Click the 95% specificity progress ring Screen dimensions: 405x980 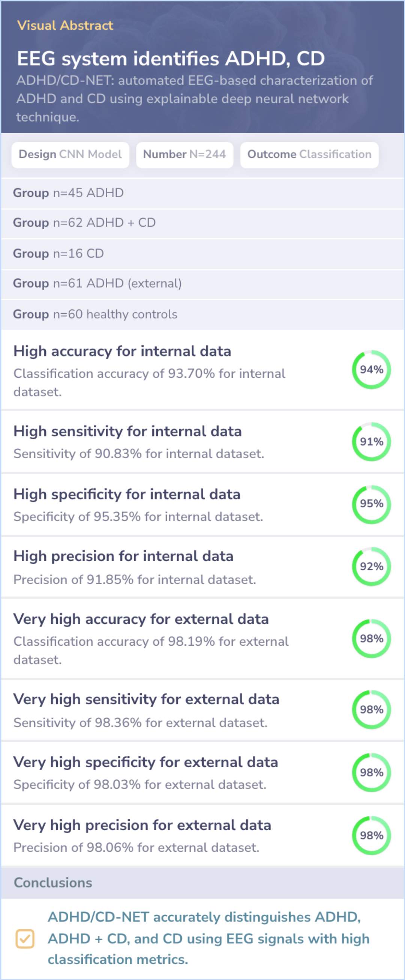(x=371, y=504)
